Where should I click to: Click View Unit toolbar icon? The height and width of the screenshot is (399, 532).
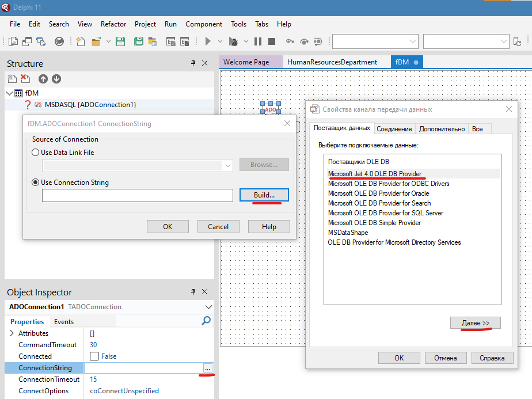coord(13,41)
